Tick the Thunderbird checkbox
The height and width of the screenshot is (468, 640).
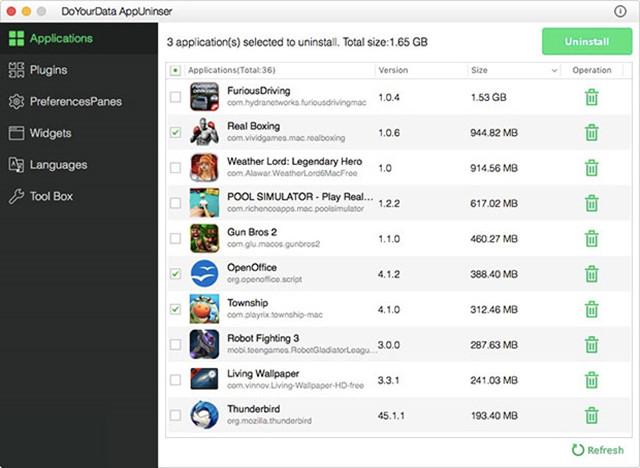[x=176, y=415]
